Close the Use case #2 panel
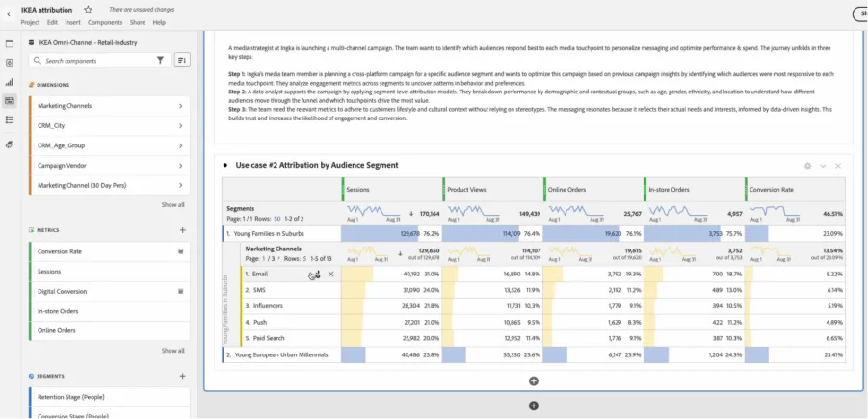Screen dimensions: 868x419 (x=838, y=166)
